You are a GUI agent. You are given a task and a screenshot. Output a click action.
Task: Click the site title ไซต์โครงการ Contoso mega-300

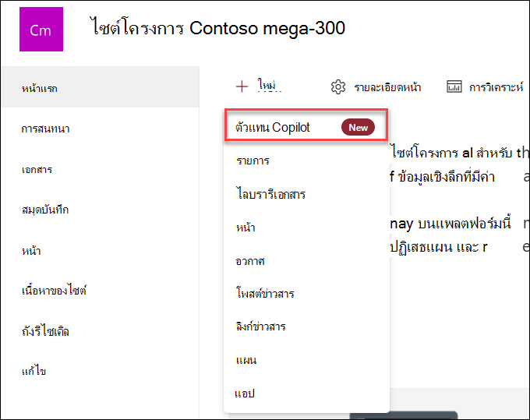tap(218, 28)
